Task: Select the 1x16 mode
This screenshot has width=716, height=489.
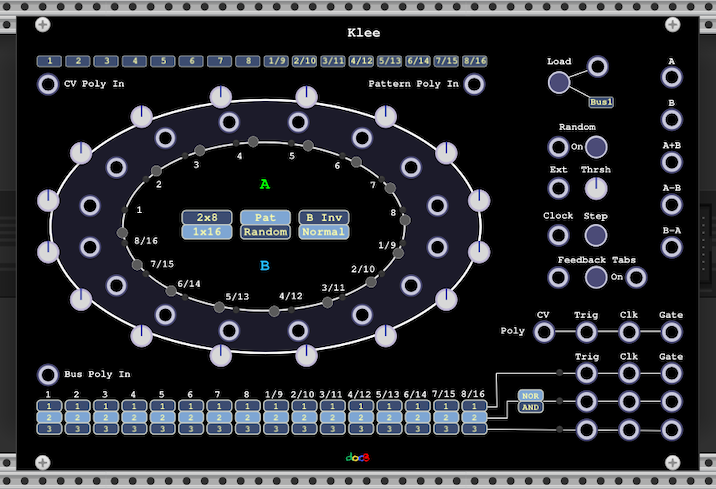Action: point(207,232)
